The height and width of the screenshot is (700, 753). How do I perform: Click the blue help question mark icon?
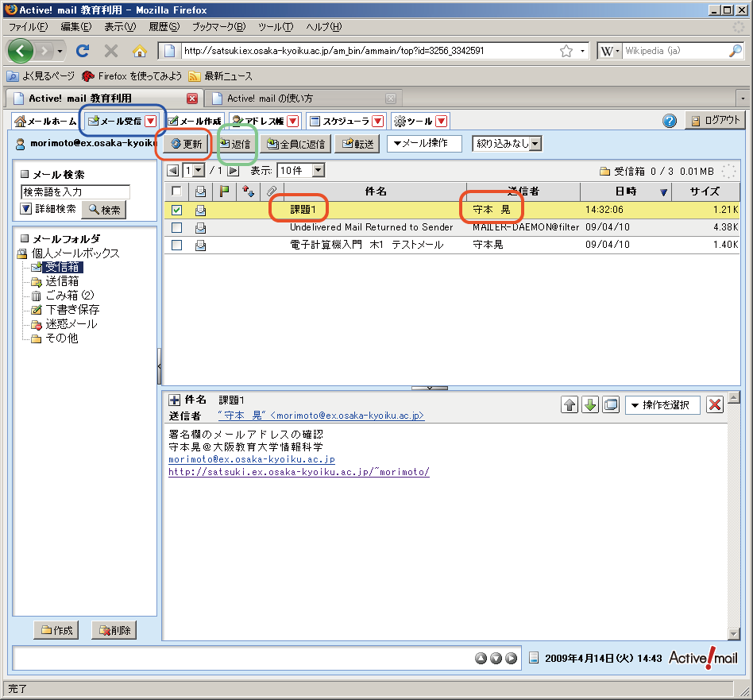pyautogui.click(x=670, y=122)
